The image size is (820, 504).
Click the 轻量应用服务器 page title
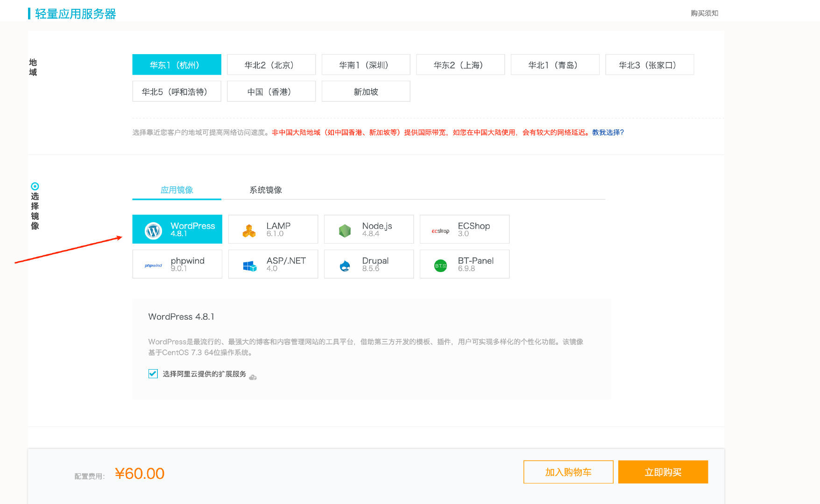tap(75, 14)
